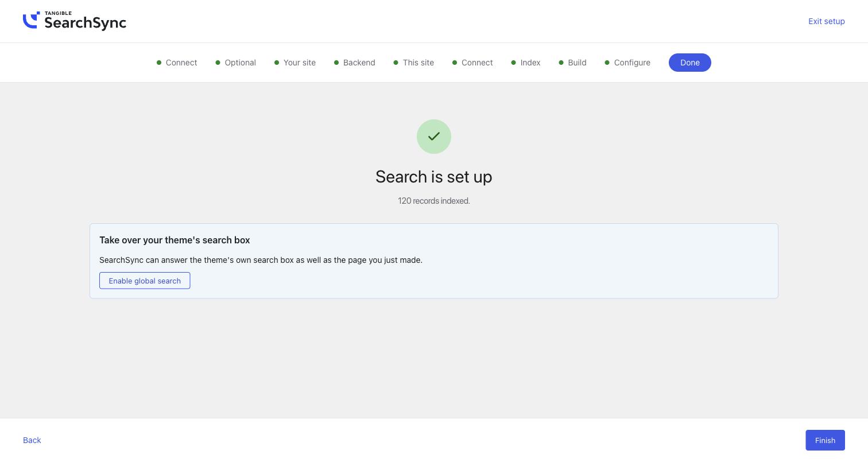Click the Back link
The image size is (868, 462).
[x=32, y=440]
